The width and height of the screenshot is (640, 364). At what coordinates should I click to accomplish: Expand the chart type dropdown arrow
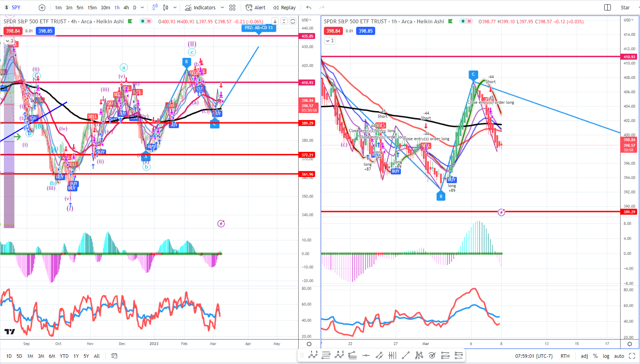tap(175, 7)
